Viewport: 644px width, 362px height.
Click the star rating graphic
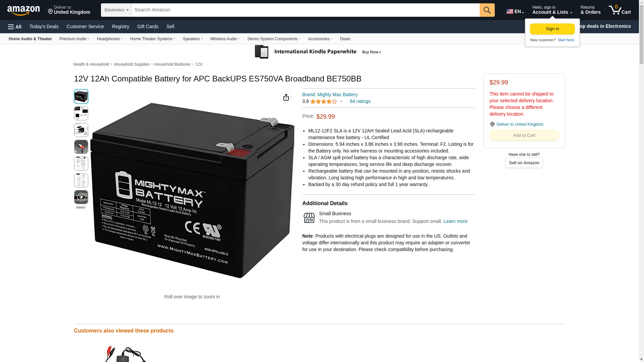[323, 102]
